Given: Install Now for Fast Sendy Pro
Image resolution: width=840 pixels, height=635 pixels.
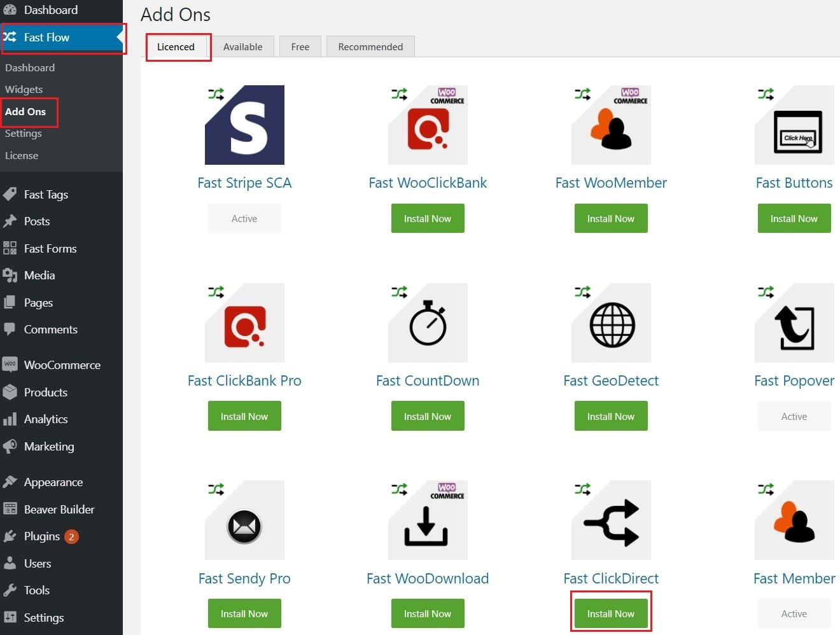Looking at the screenshot, I should pos(244,613).
